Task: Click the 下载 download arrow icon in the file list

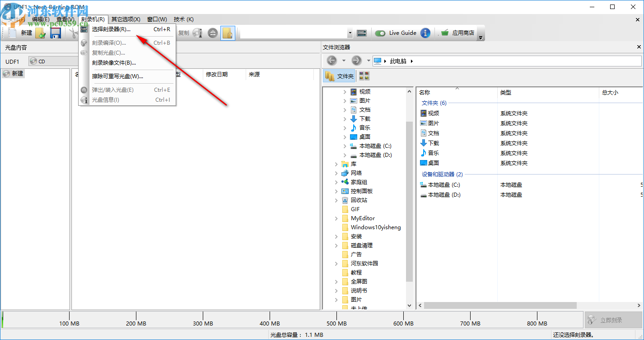Action: [x=424, y=143]
